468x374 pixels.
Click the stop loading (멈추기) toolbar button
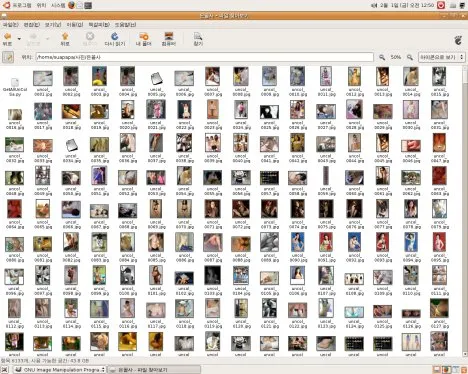90,39
